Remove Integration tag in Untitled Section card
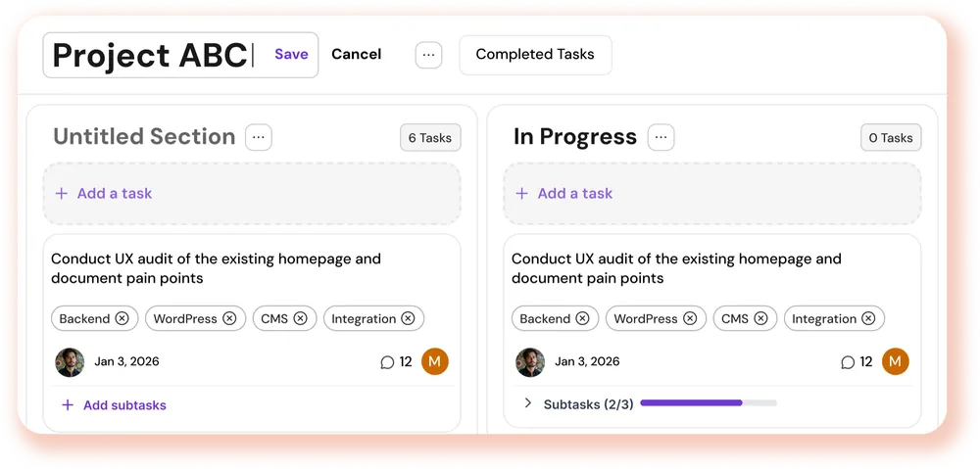 coord(408,318)
